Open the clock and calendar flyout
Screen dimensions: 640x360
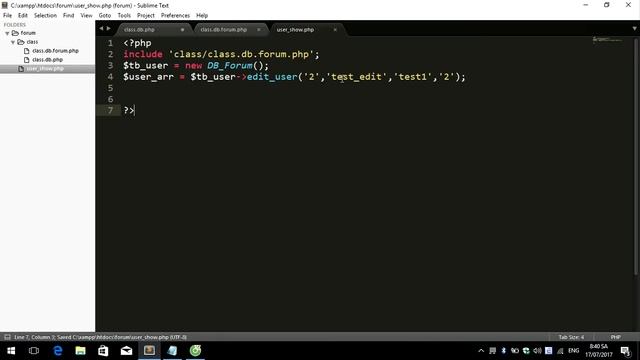click(x=599, y=351)
